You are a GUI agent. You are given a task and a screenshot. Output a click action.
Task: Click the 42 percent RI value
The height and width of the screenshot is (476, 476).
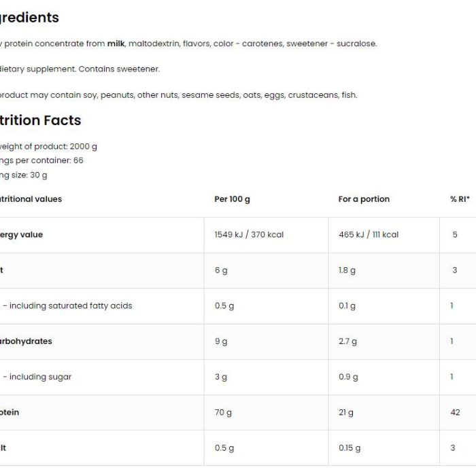pyautogui.click(x=455, y=412)
